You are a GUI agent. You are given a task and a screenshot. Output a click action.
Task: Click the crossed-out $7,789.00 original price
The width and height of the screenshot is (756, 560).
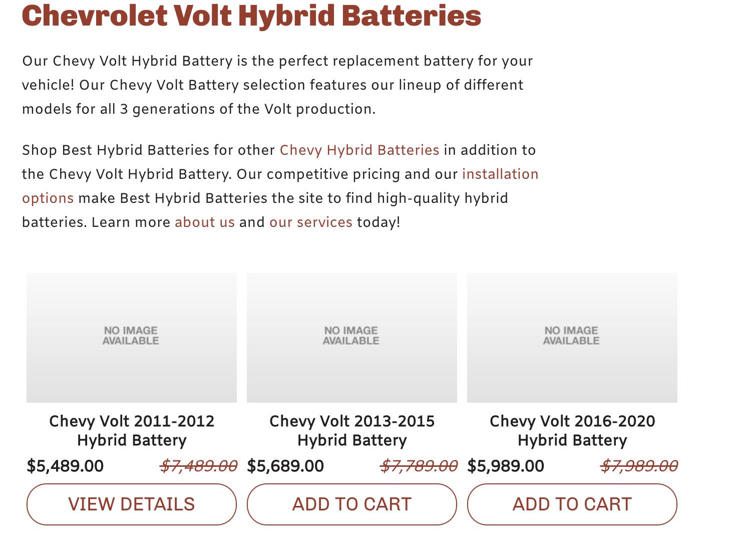pyautogui.click(x=419, y=466)
